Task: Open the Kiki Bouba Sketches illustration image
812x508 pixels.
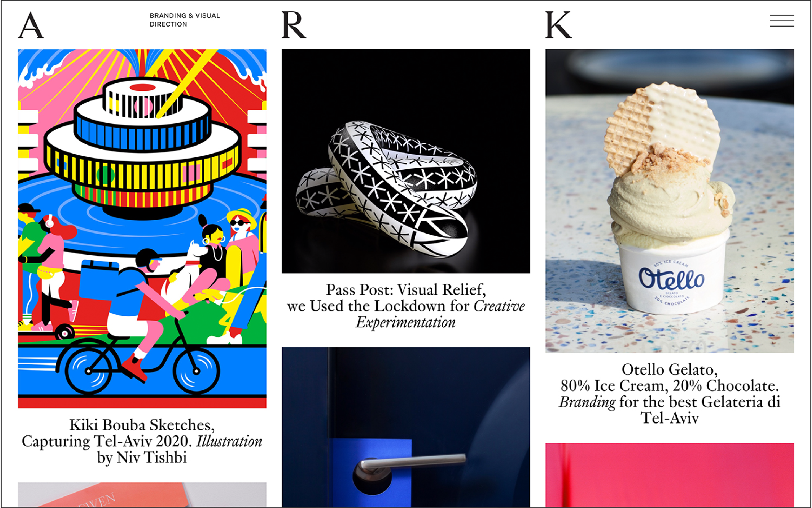Action: [142, 228]
